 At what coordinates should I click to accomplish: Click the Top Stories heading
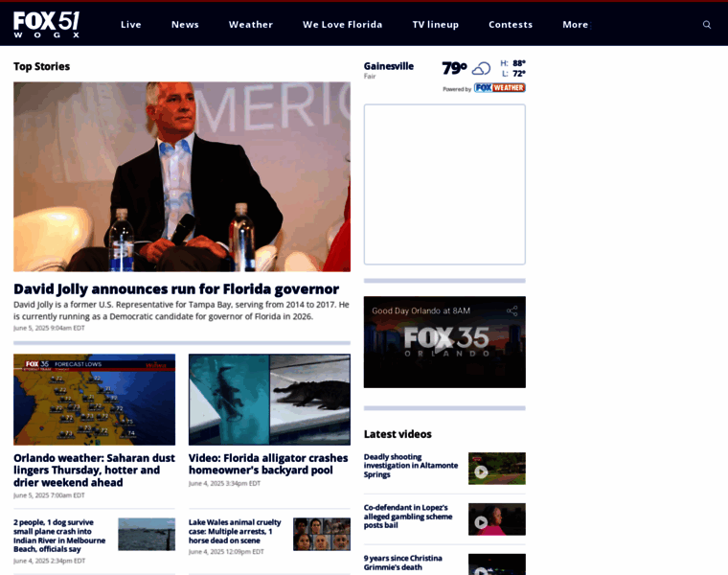click(42, 66)
